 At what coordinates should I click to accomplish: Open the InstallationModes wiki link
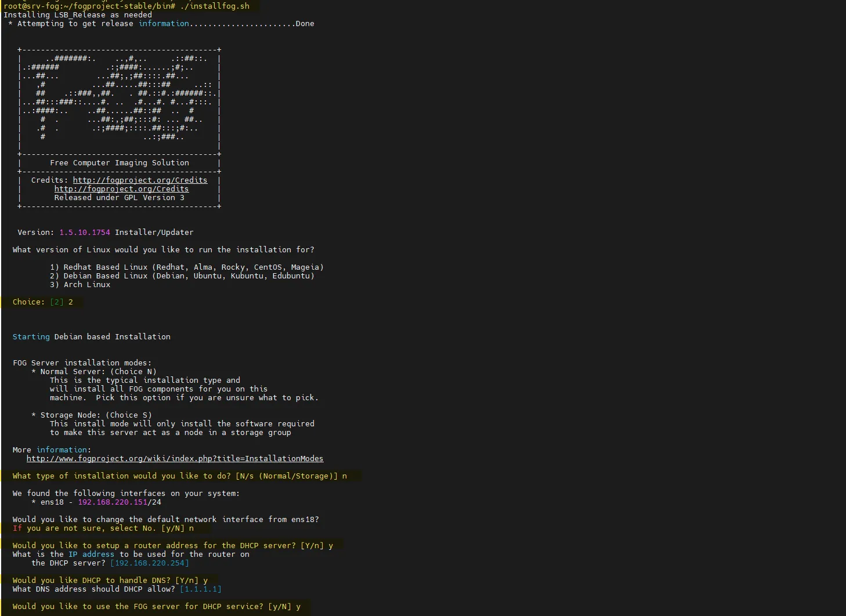pos(175,459)
